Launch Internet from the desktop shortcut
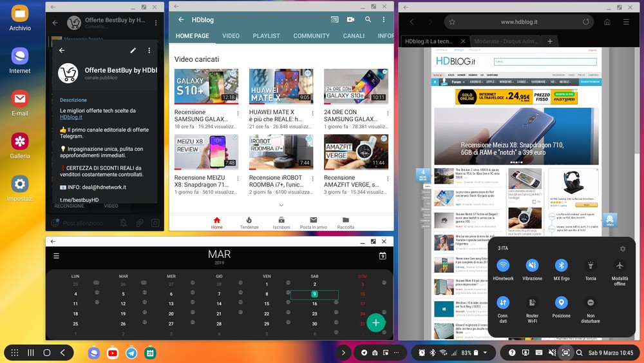Viewport: 644px width, 363px height. click(20, 61)
